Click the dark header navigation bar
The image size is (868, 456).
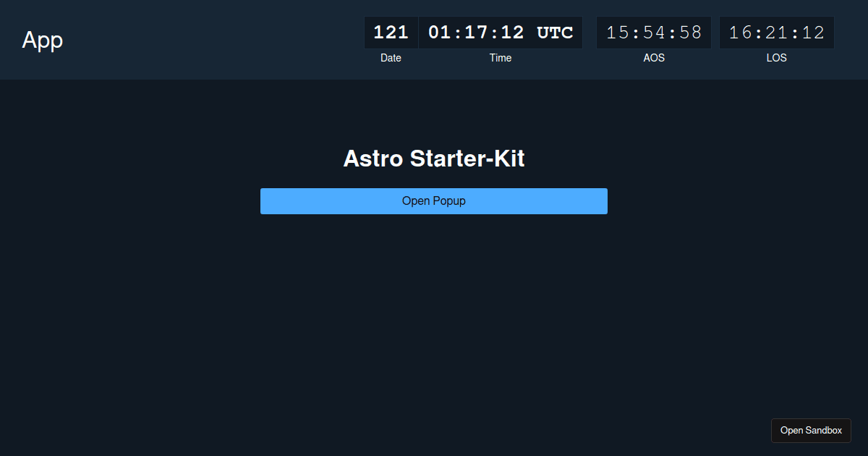coord(217,40)
